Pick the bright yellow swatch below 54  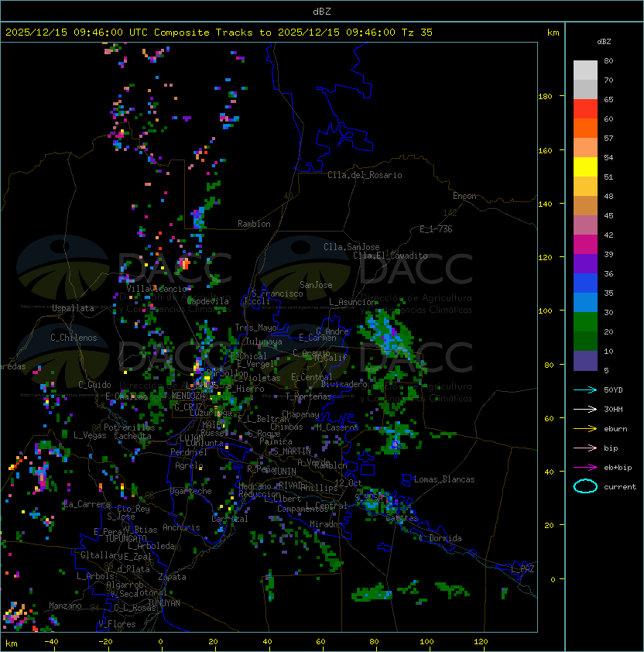[x=585, y=167]
